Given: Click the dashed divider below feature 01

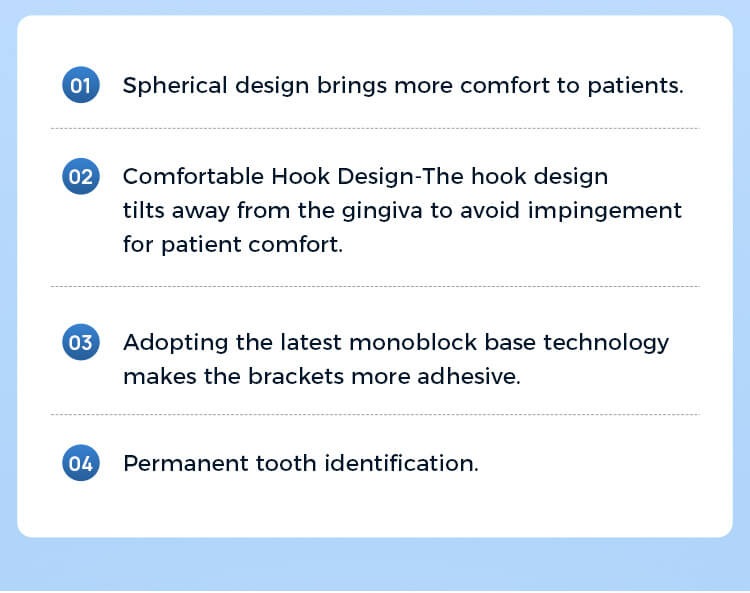Looking at the screenshot, I should [x=374, y=129].
